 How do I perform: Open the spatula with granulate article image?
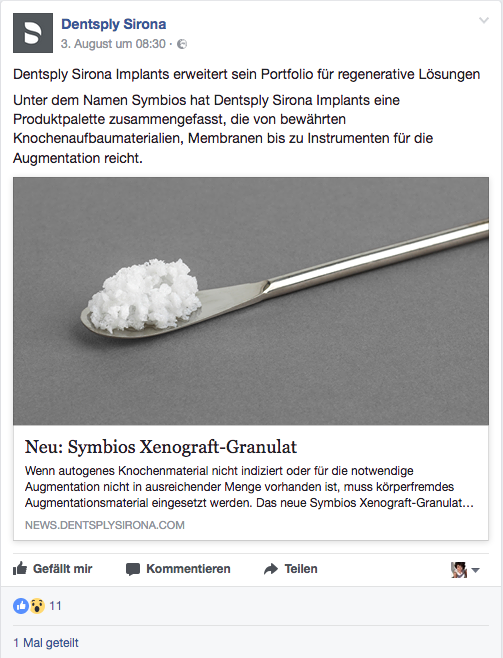tap(251, 301)
